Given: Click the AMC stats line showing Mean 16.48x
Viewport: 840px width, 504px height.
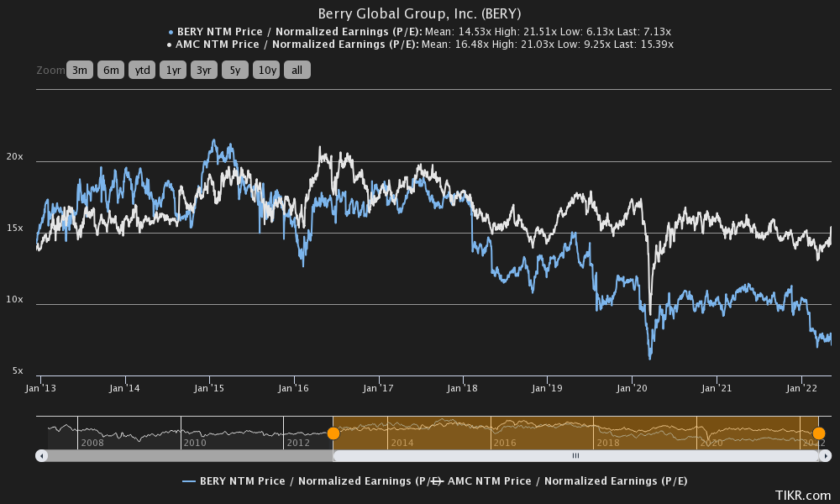Looking at the screenshot, I should tap(419, 45).
